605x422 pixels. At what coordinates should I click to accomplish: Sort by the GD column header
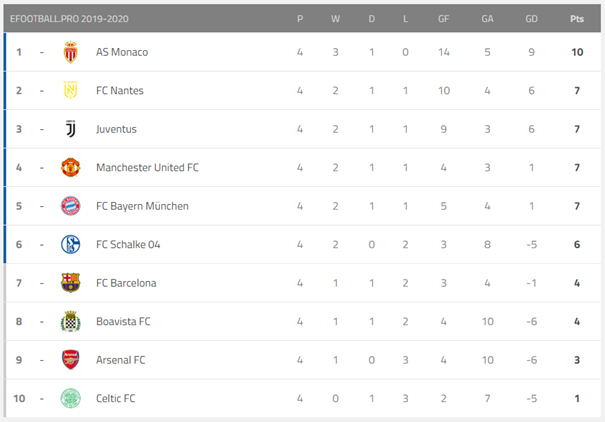coord(531,19)
